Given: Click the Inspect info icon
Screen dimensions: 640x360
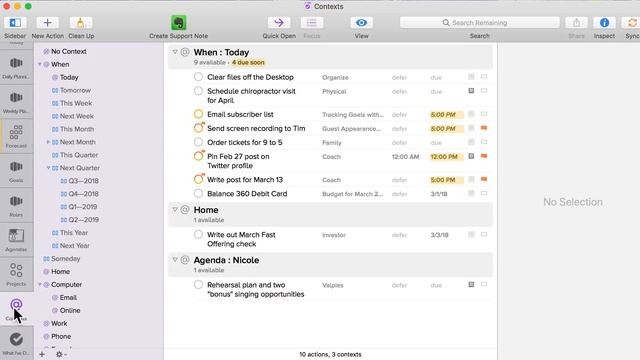Looking at the screenshot, I should point(604,23).
